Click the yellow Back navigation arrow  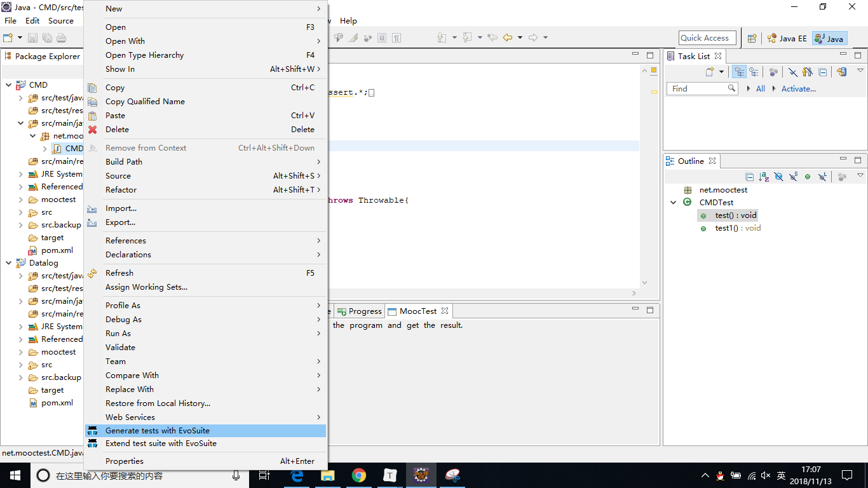[x=507, y=38]
